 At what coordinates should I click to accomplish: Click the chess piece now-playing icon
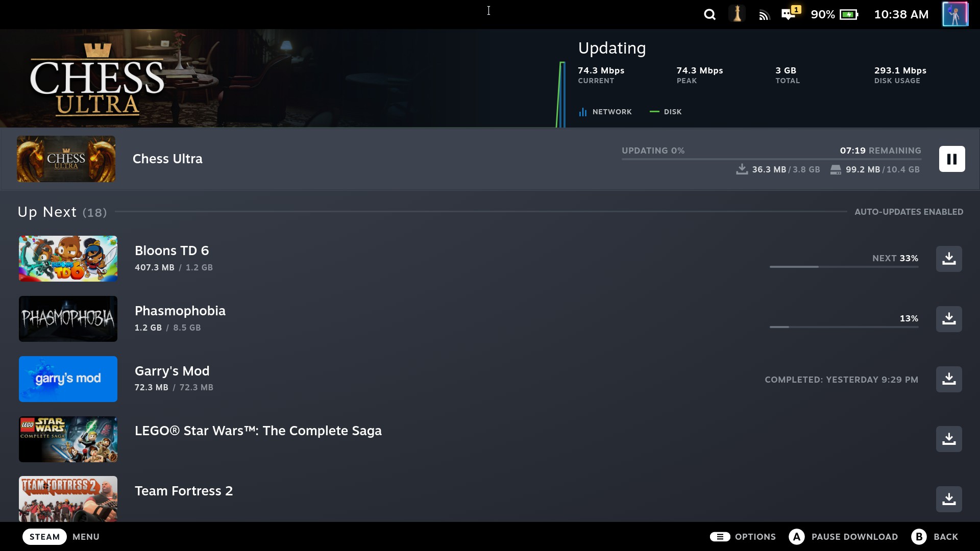[x=737, y=14]
